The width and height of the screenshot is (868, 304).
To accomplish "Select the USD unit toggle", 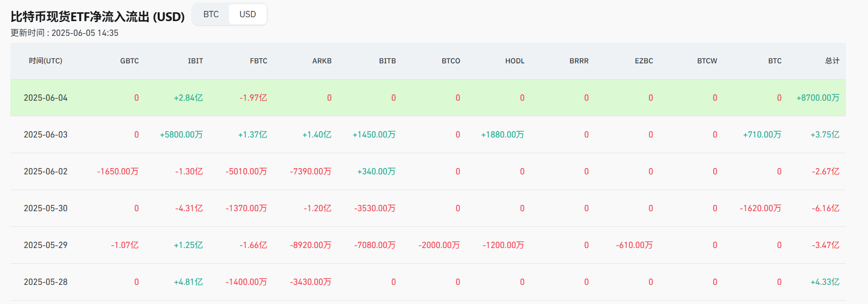I will 247,14.
